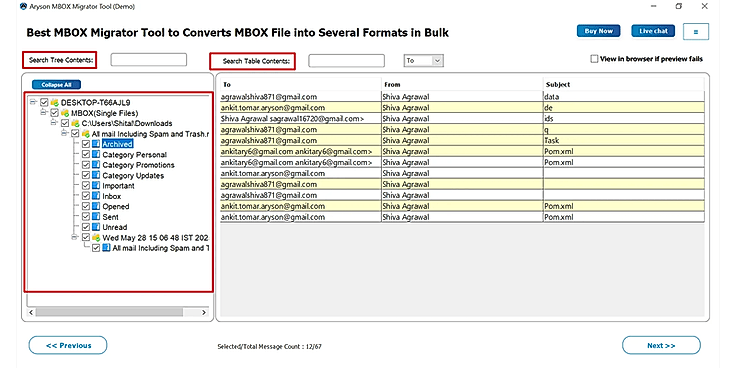
Task: Select email with subject ids
Action: click(x=462, y=119)
